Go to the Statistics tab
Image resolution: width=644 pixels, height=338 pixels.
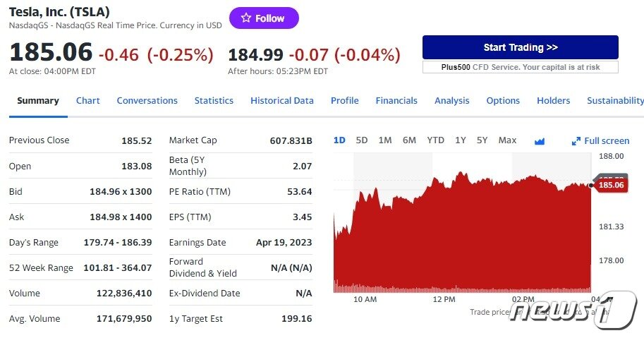(214, 101)
